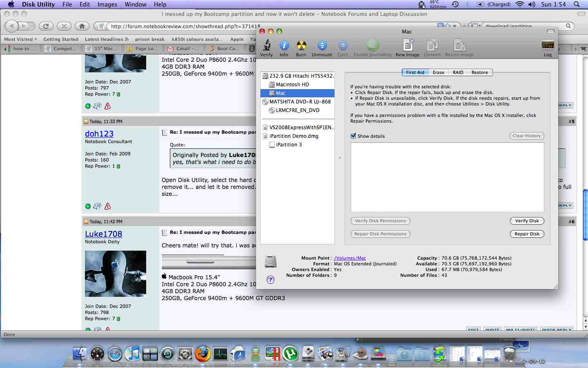The height and width of the screenshot is (368, 588).
Task: Select the Mac volume in the sidebar
Action: point(298,93)
